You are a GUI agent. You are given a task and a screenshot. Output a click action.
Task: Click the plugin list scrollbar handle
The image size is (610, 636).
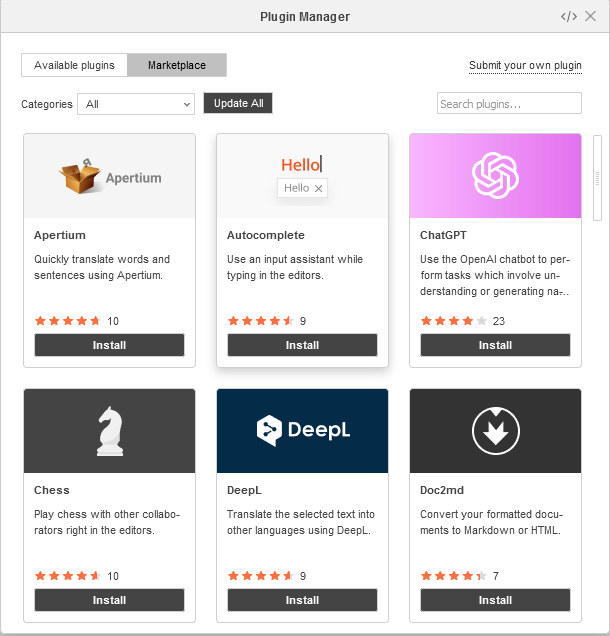coord(597,178)
